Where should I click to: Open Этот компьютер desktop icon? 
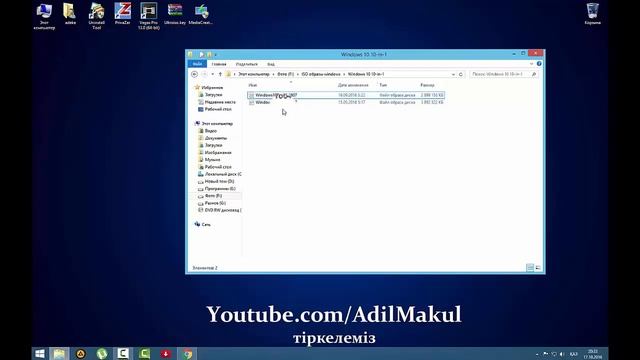[44, 16]
